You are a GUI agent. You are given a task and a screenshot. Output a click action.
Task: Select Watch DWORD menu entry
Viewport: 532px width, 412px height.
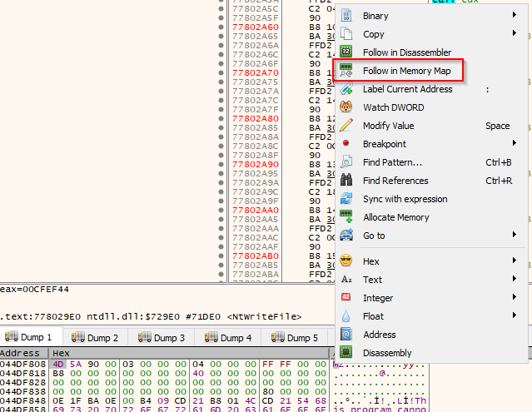pos(393,107)
